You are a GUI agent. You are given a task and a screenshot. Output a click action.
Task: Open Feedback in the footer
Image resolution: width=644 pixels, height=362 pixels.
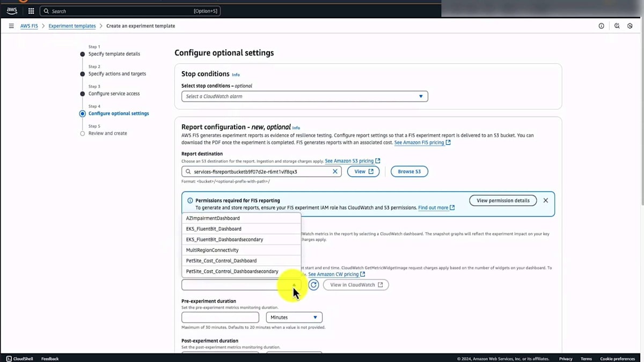click(x=50, y=359)
